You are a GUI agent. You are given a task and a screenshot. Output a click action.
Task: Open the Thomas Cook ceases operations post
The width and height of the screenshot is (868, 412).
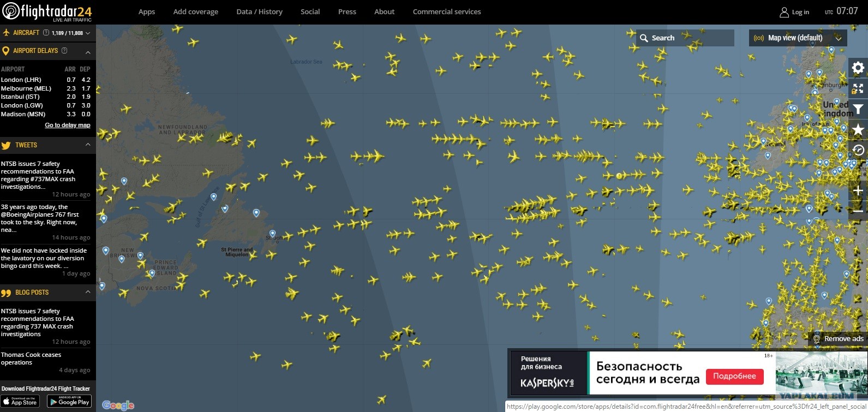pos(31,359)
